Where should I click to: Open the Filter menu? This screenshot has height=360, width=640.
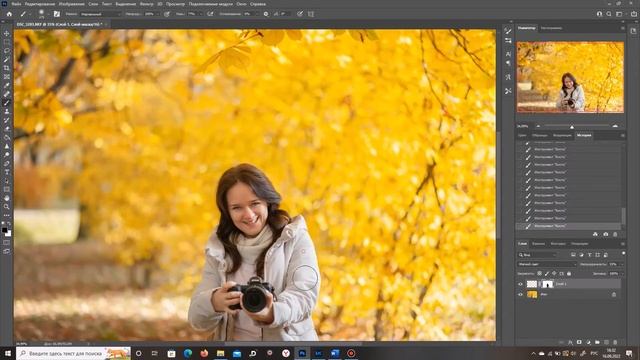pyautogui.click(x=147, y=4)
